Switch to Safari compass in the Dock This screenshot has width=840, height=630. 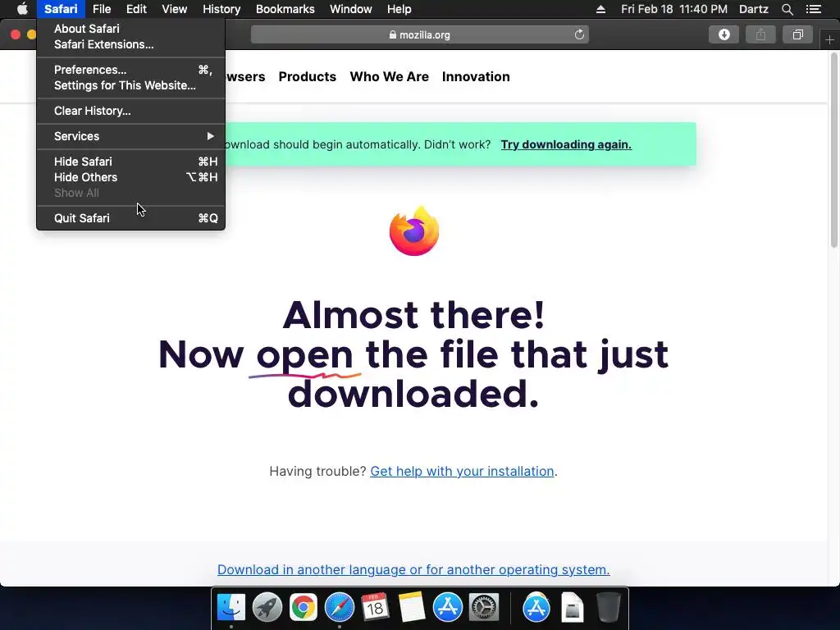339,608
